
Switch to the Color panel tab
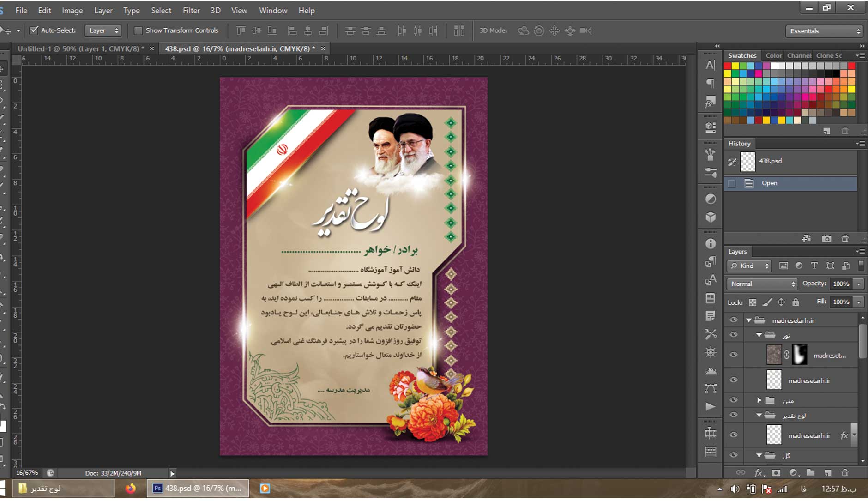(774, 55)
